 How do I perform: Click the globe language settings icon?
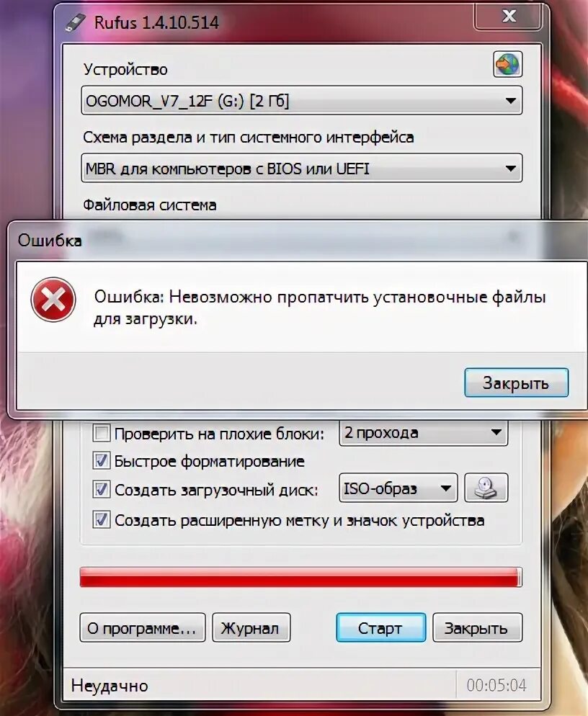(x=507, y=64)
